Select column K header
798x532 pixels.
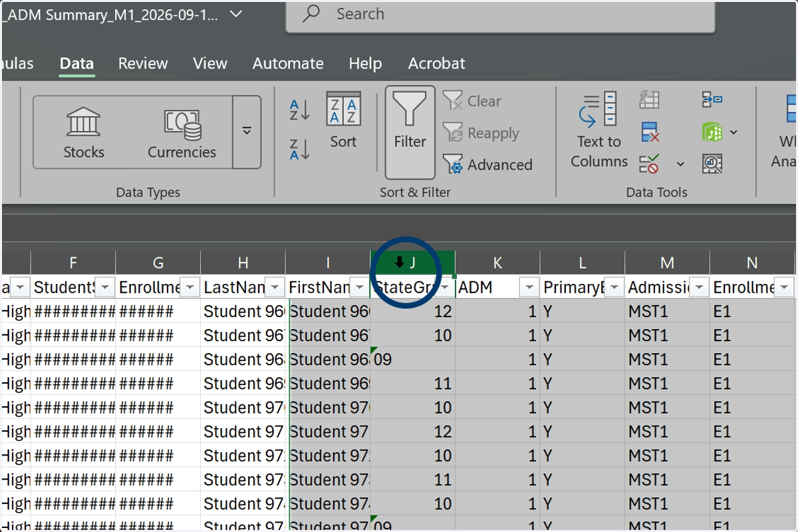click(497, 263)
